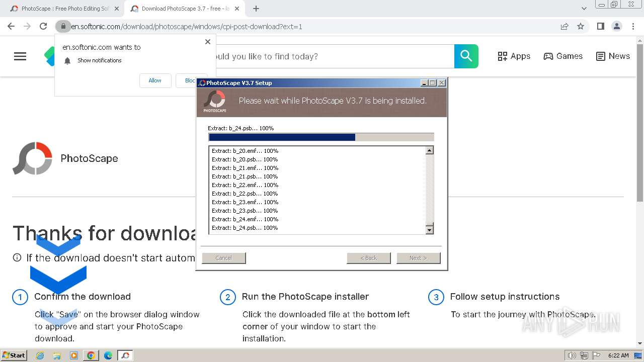Screen dimensions: 644x362
Task: Select log line 'Extract: b_24.emf... 100%'
Action: point(245,219)
